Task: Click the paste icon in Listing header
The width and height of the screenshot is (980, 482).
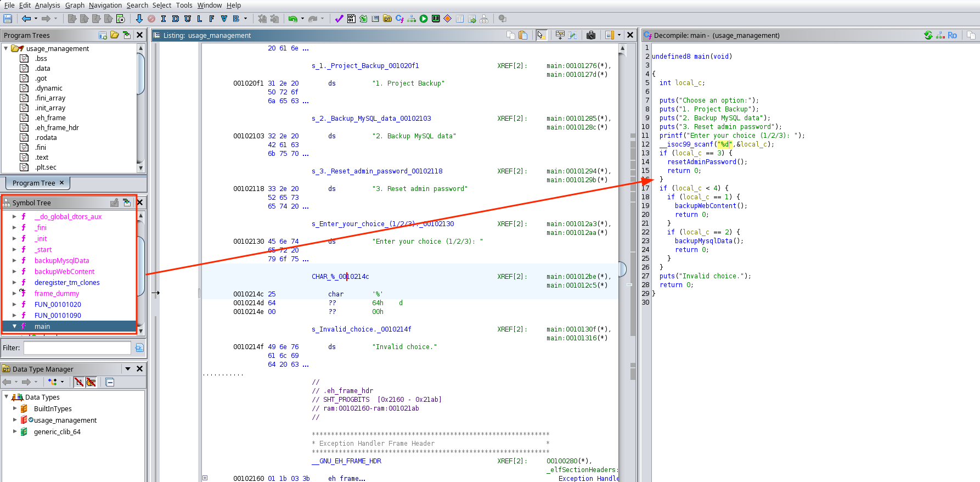Action: point(523,35)
